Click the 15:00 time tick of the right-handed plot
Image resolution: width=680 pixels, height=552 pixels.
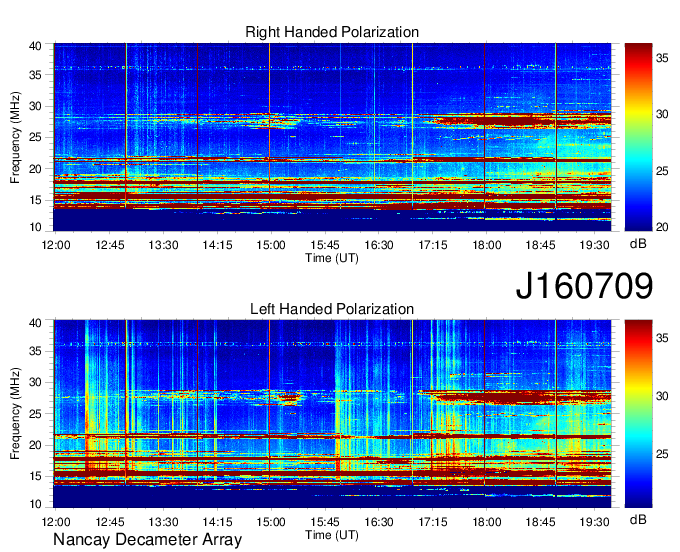[x=271, y=245]
